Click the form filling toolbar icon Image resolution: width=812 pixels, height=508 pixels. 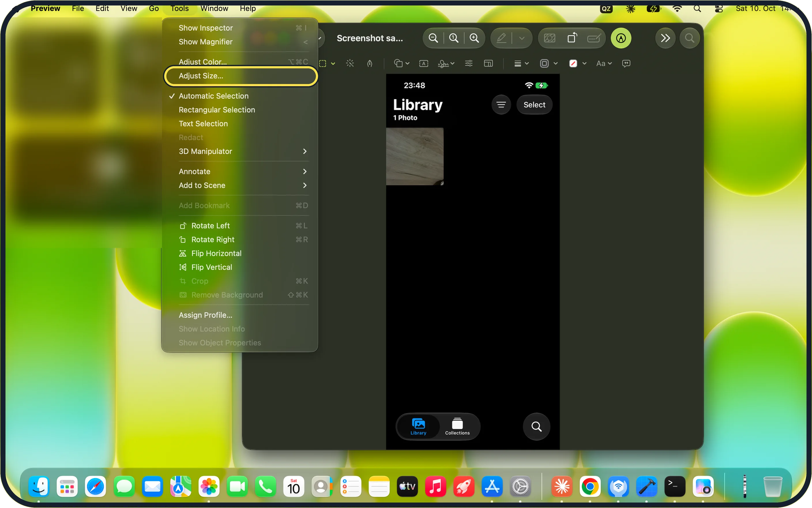click(x=594, y=38)
